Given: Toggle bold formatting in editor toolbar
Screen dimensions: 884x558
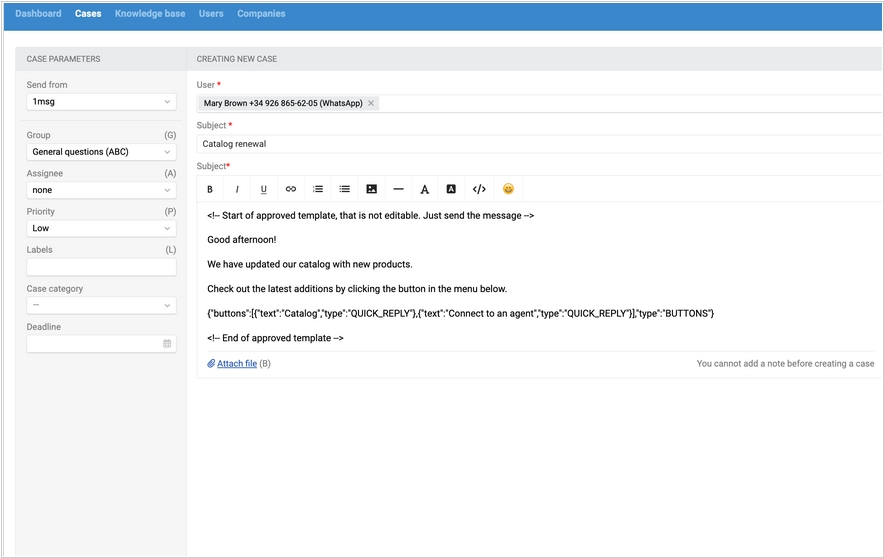Looking at the screenshot, I should point(210,189).
